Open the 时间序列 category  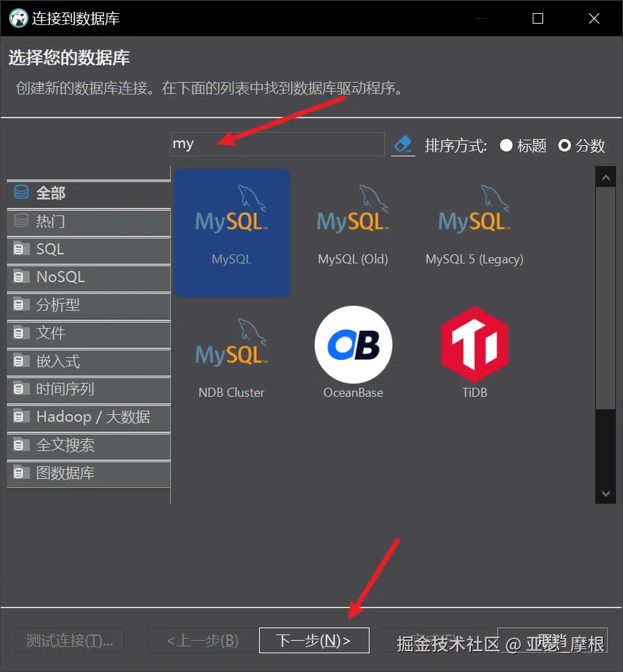(89, 389)
